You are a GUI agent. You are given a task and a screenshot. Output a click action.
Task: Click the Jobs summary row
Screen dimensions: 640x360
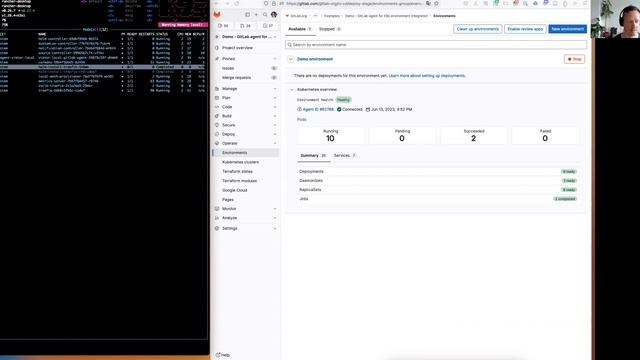click(x=438, y=199)
